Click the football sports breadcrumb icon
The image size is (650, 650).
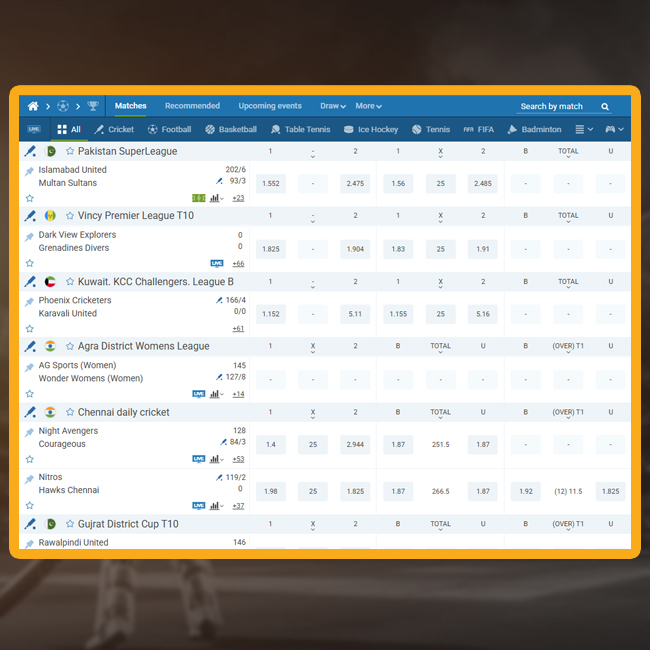(x=63, y=106)
